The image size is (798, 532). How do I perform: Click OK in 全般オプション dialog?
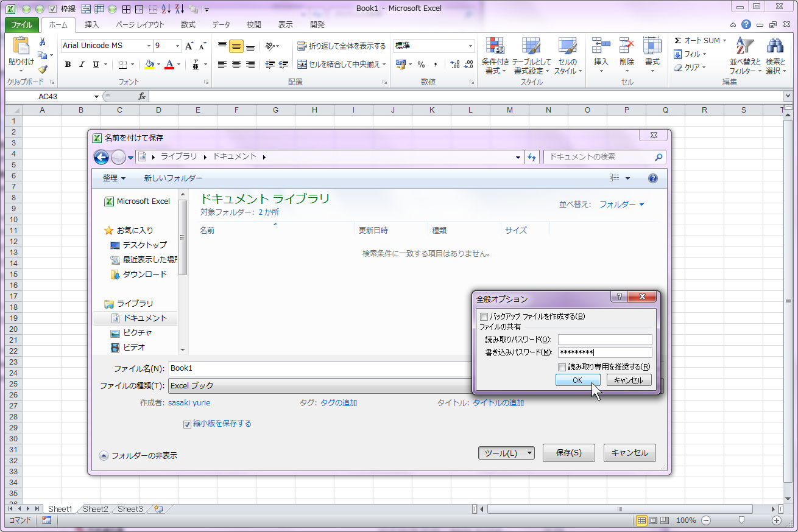point(577,380)
